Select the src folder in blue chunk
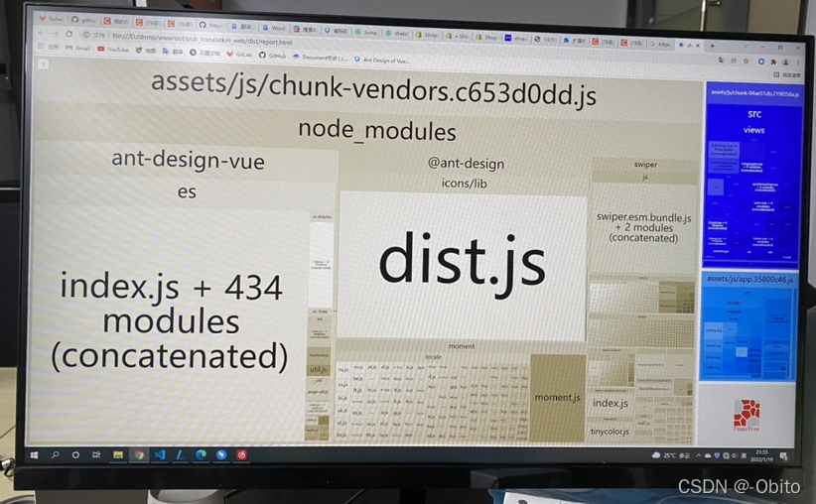Image resolution: width=816 pixels, height=504 pixels. (754, 114)
